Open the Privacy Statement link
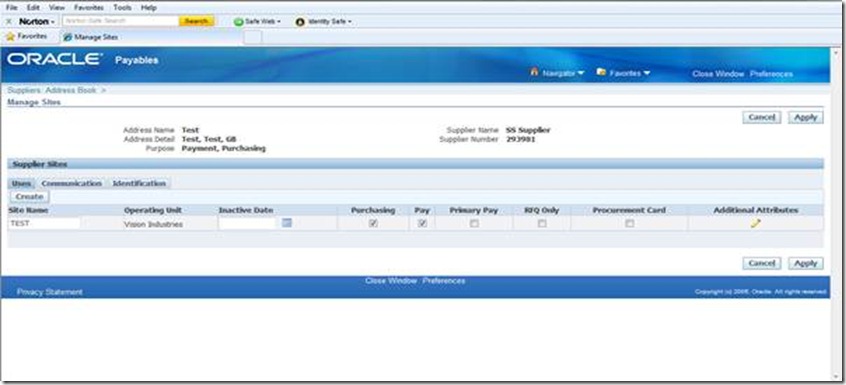Screen dimensions: 846x385 (x=50, y=292)
